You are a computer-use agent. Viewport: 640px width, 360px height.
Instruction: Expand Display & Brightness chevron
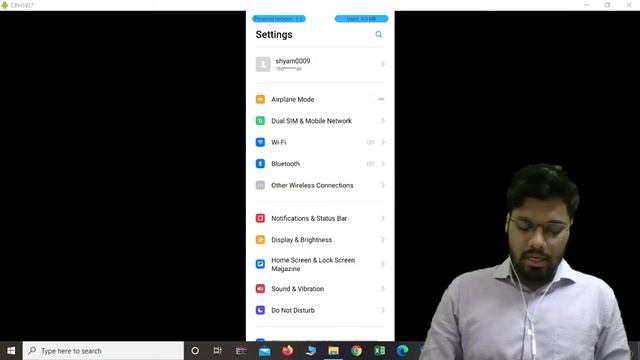click(382, 240)
